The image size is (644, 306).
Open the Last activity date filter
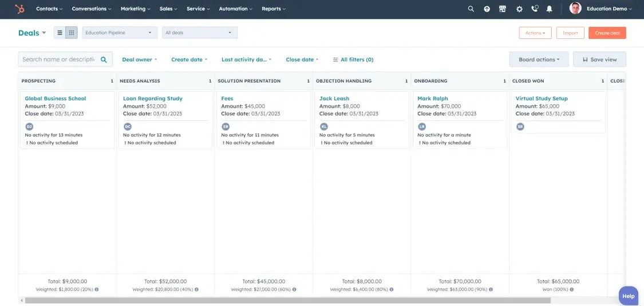[246, 60]
